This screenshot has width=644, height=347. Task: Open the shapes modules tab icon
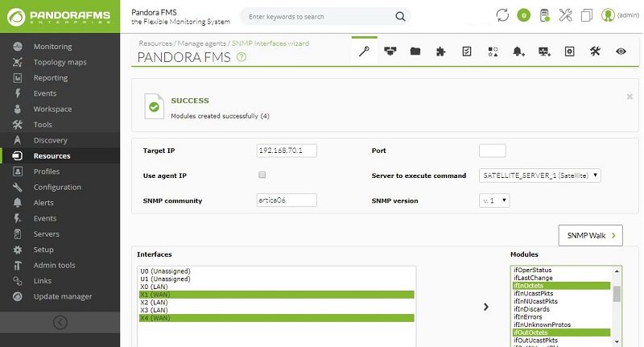(x=493, y=52)
